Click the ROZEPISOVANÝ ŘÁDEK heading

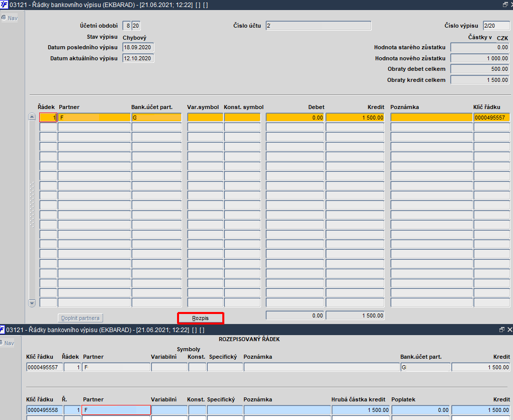coord(249,339)
